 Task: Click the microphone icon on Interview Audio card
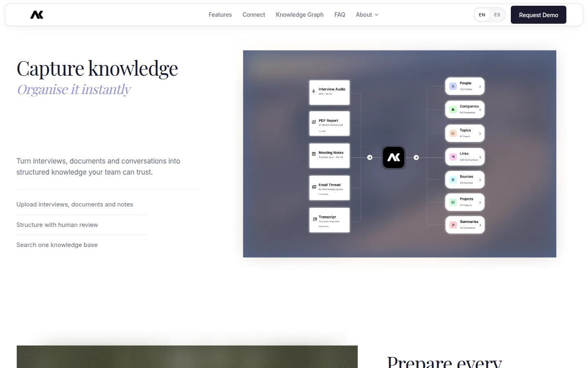pos(314,91)
